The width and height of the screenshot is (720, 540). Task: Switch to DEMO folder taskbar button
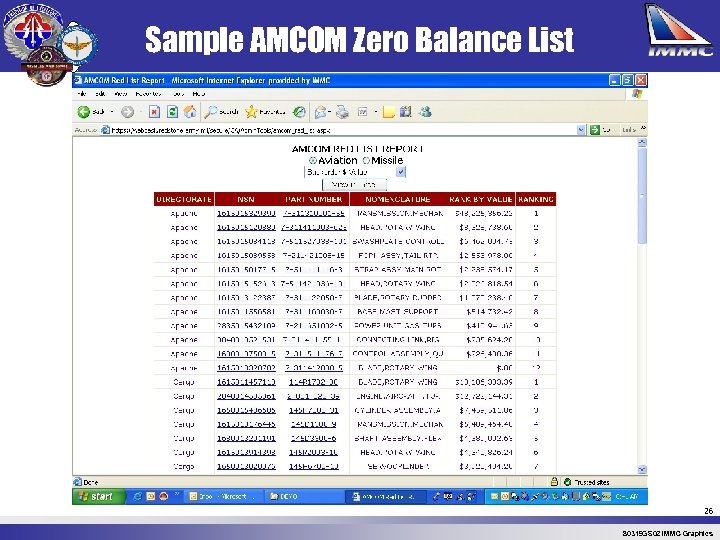click(303, 496)
